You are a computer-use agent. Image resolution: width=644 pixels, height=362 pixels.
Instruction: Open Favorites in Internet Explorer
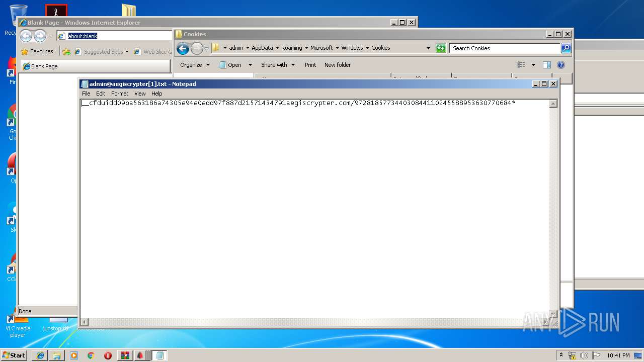(37, 51)
